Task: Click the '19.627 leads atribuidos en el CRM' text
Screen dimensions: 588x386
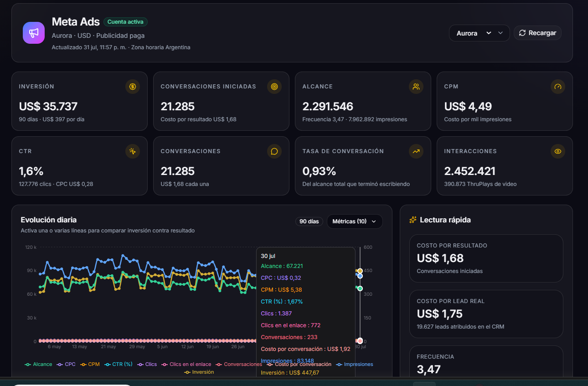Action: pos(460,326)
